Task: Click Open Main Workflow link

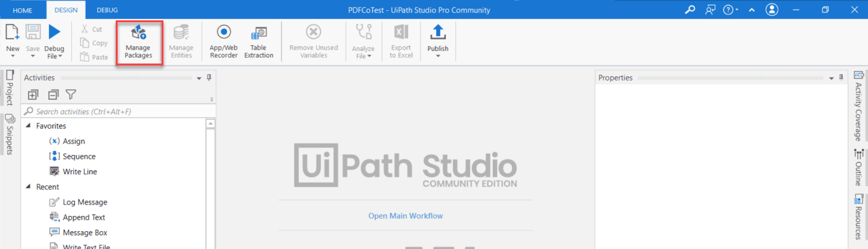Action: 406,216
